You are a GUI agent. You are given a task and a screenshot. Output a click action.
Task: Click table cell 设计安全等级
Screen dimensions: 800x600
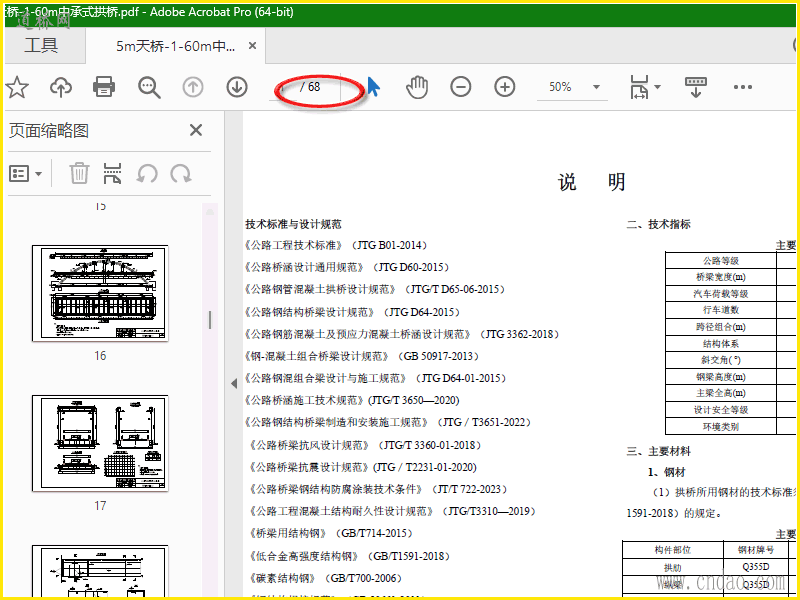click(720, 410)
